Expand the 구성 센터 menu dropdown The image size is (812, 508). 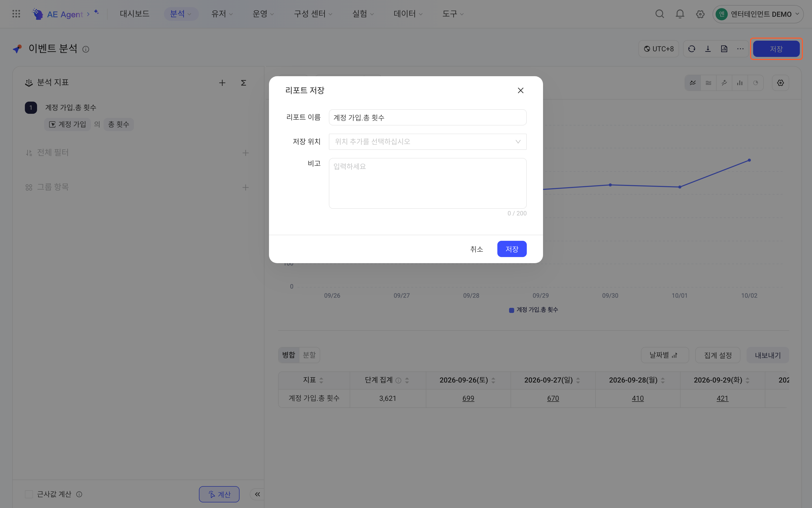pyautogui.click(x=313, y=14)
